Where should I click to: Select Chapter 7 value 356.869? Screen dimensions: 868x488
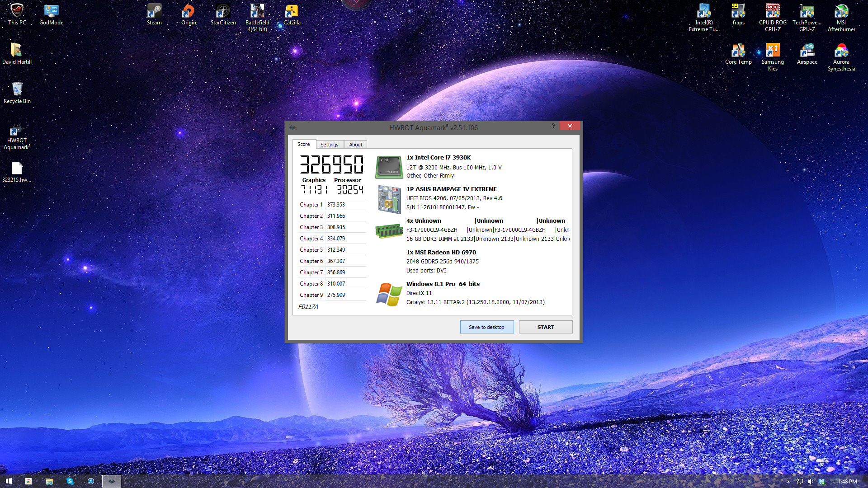coord(336,272)
